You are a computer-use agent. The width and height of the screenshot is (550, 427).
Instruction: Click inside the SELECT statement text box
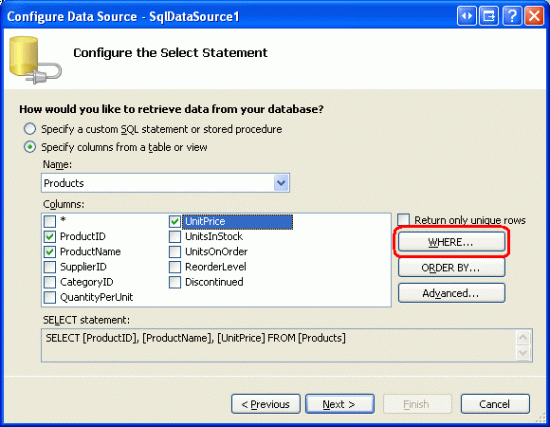[x=279, y=345]
